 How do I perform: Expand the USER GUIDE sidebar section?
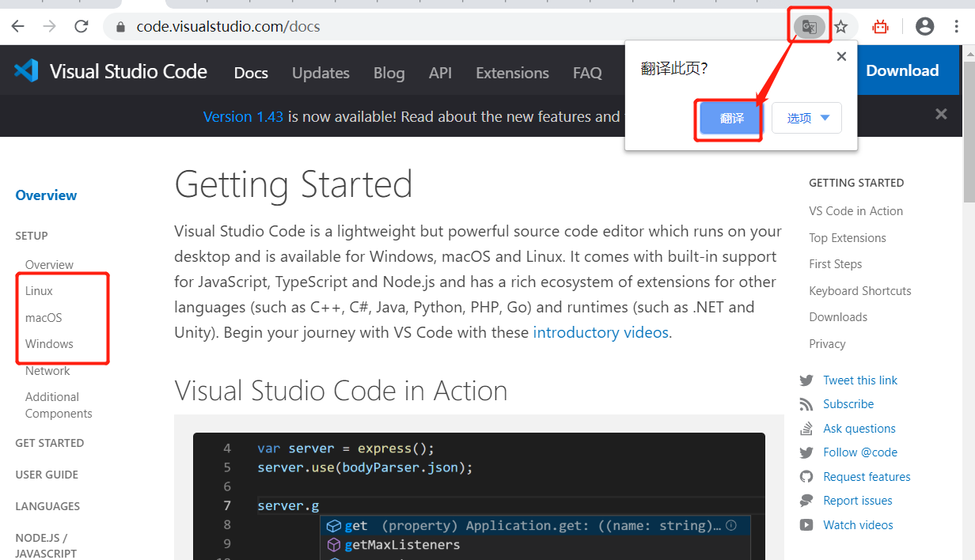click(47, 475)
